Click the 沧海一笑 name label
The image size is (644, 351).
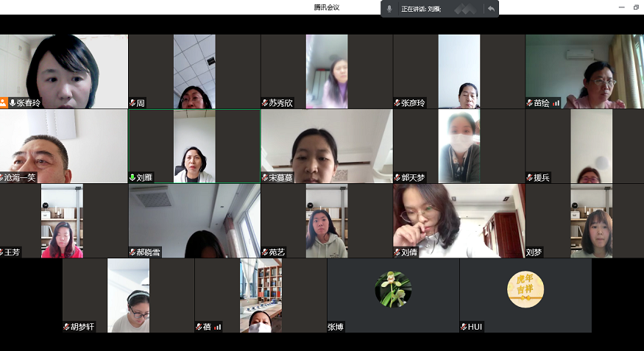[x=20, y=177]
